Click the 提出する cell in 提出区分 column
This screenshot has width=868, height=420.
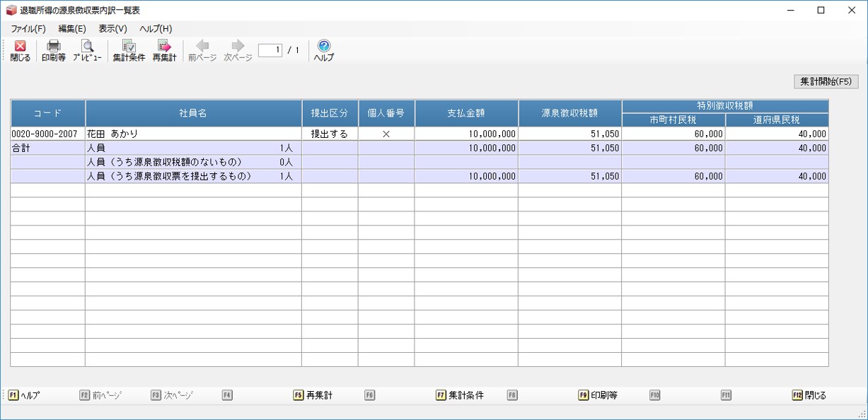(x=330, y=134)
